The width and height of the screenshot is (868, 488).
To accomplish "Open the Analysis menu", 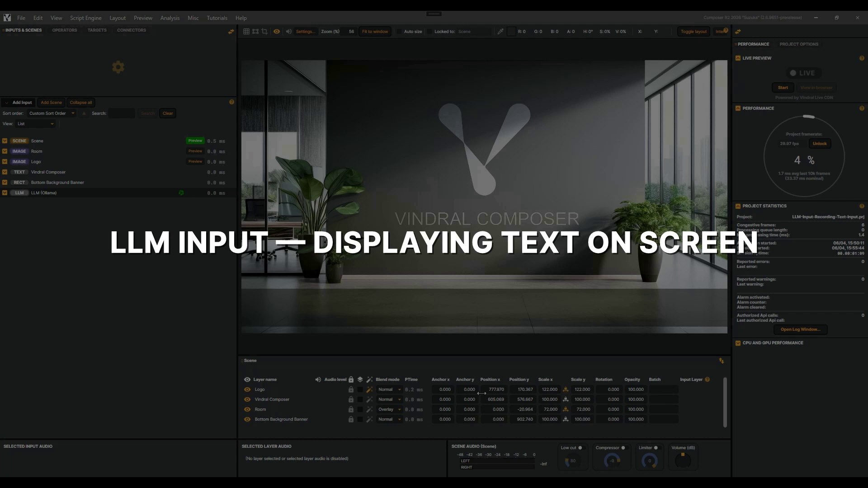I will point(170,18).
